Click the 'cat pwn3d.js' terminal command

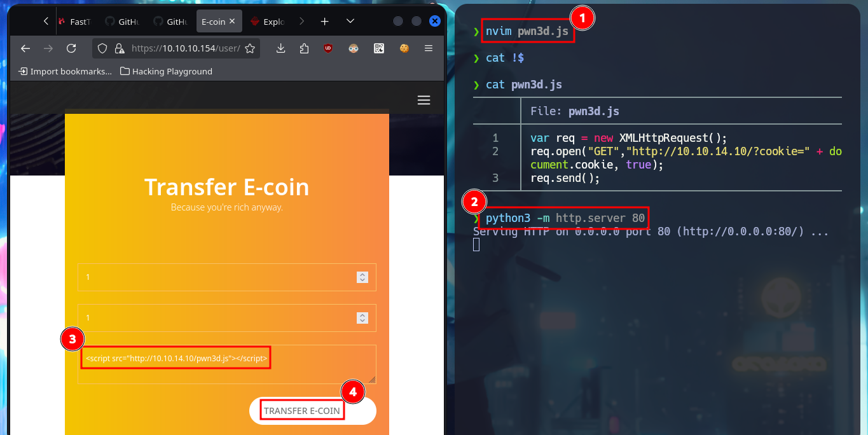(524, 85)
